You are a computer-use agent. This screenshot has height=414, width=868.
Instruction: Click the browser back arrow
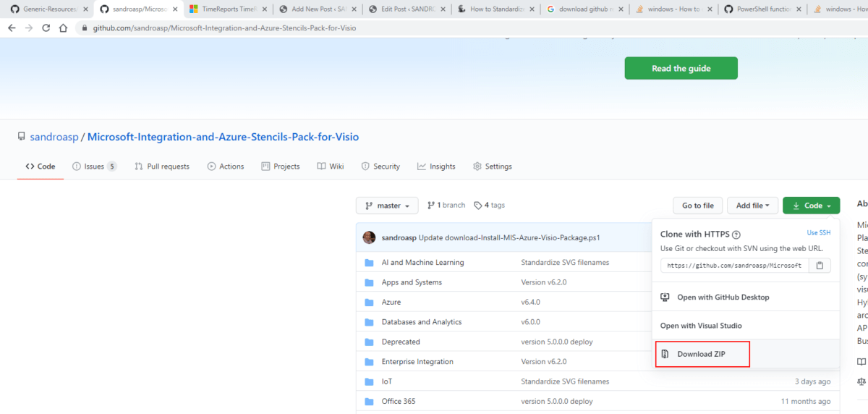coord(12,28)
